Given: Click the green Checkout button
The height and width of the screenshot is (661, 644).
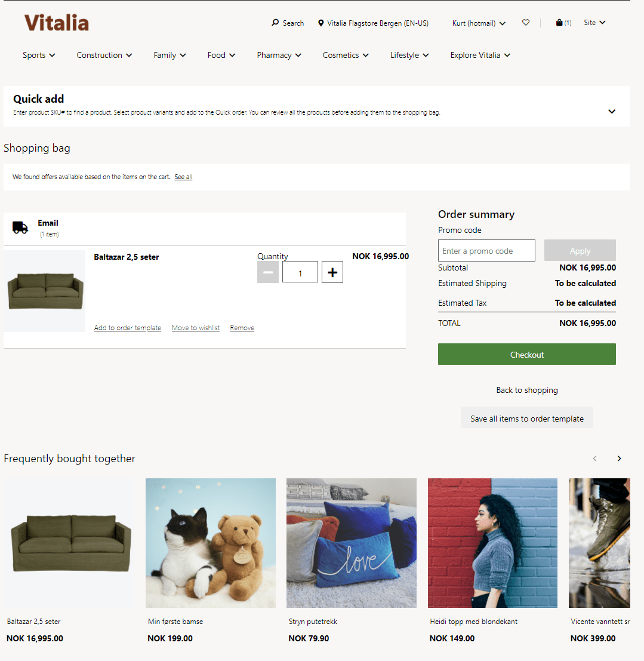Looking at the screenshot, I should (527, 354).
